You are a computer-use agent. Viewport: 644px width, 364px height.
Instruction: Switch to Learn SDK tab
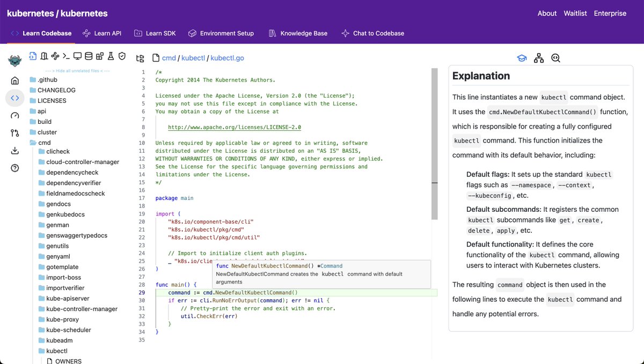click(155, 33)
